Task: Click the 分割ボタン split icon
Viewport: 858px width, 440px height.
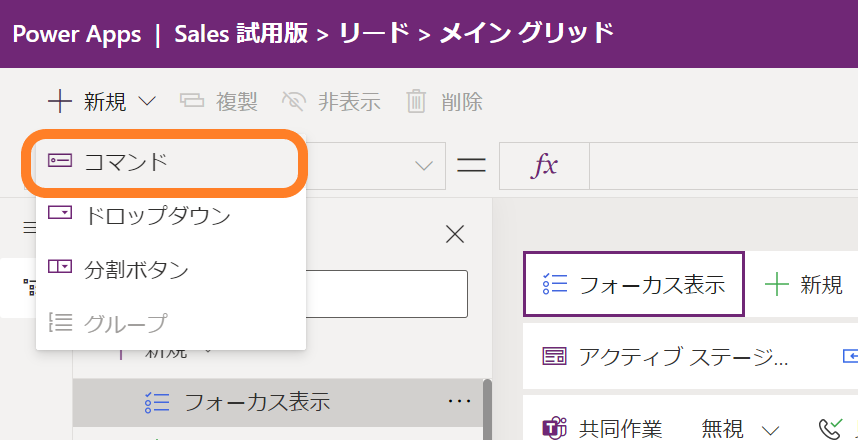Action: (60, 266)
